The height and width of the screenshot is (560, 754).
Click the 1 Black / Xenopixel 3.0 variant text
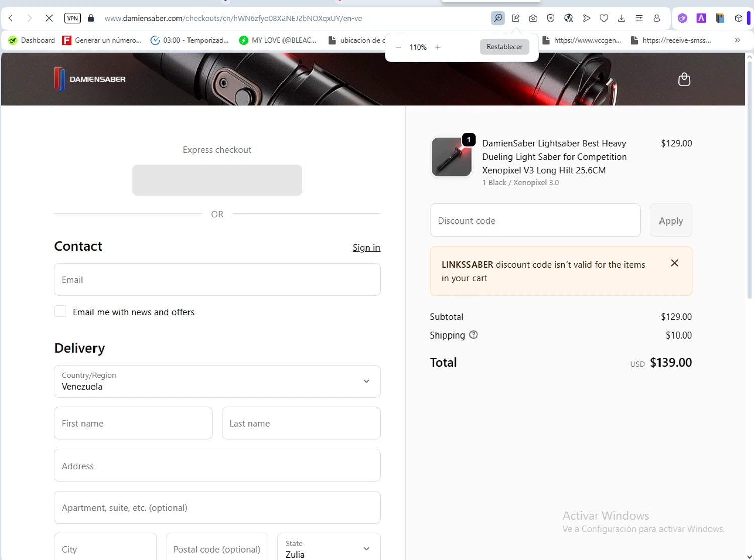521,183
